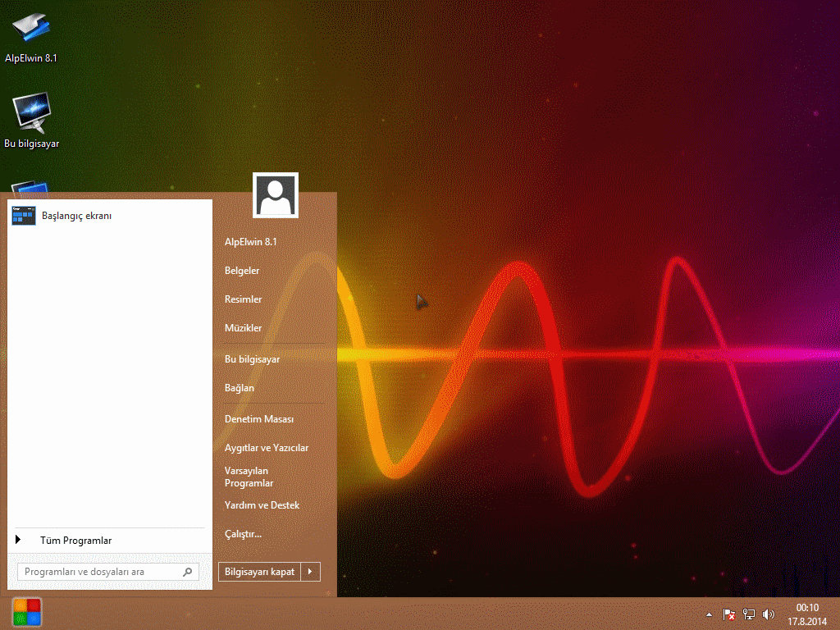Click the user account picture
840x630 pixels.
[x=276, y=195]
